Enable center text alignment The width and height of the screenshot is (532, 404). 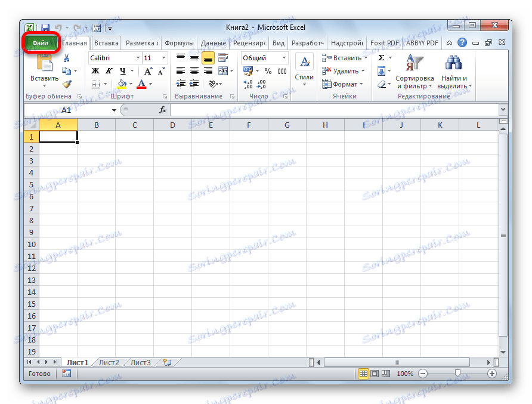194,70
